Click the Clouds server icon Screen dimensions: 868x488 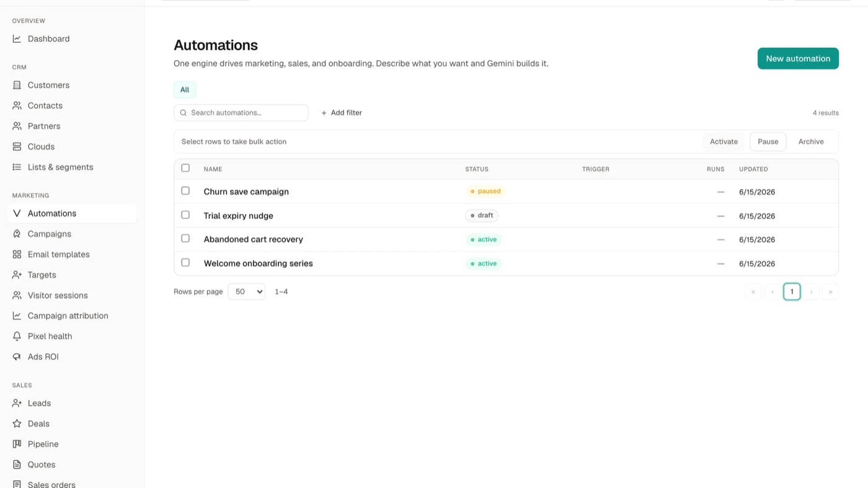17,146
